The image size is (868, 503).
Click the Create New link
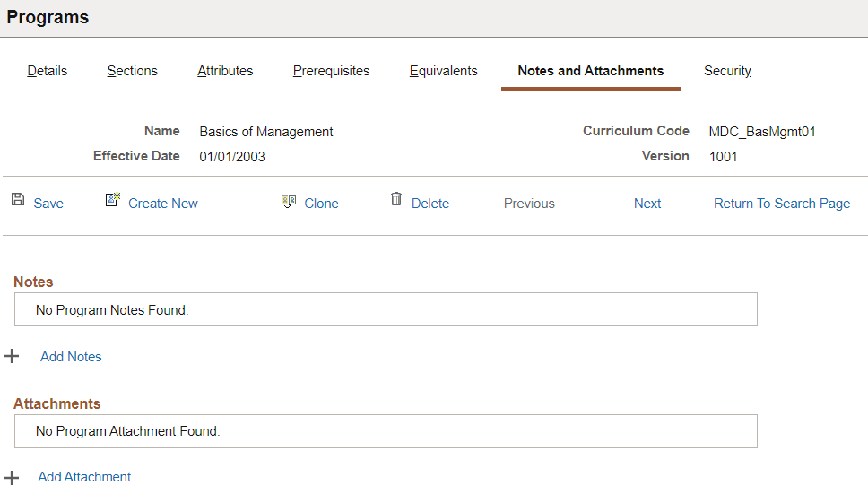(163, 204)
